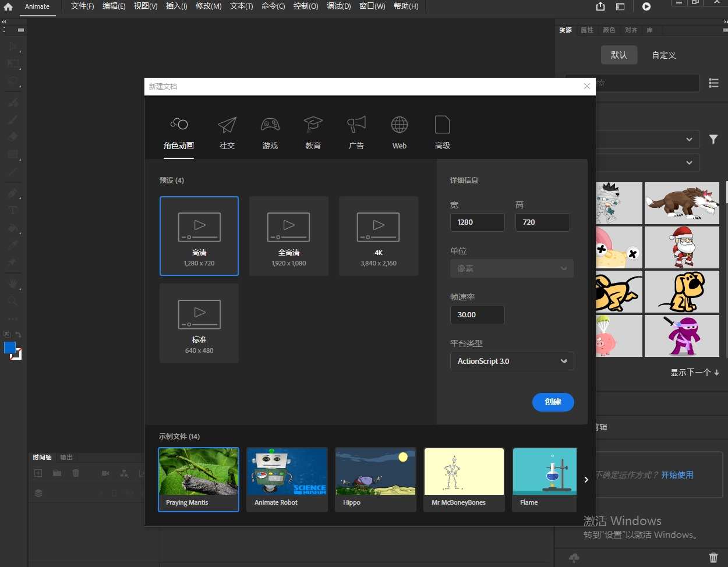Click the 创建 button
Screen dimensions: 728x567
553,402
